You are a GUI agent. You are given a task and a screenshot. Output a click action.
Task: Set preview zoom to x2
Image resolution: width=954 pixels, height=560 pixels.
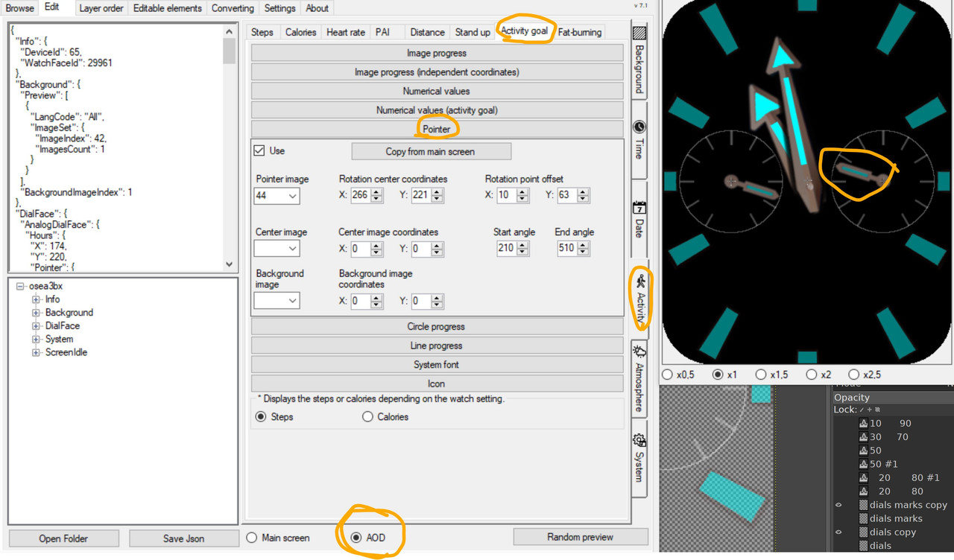(x=811, y=375)
